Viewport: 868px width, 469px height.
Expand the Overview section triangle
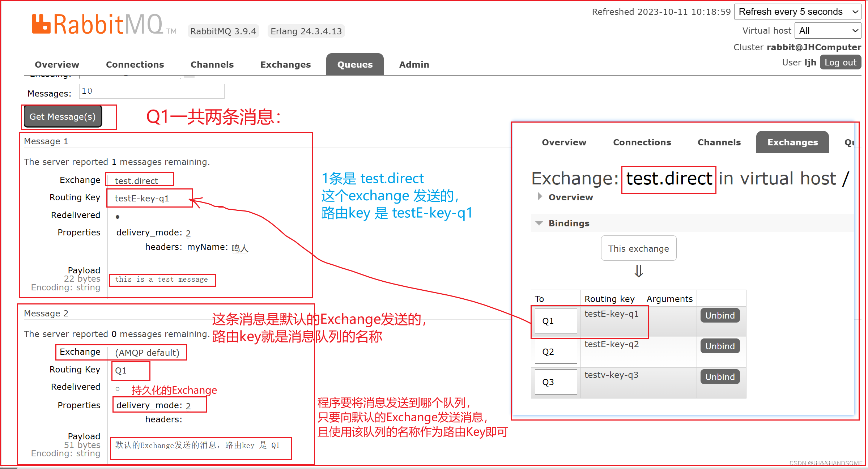coord(540,196)
